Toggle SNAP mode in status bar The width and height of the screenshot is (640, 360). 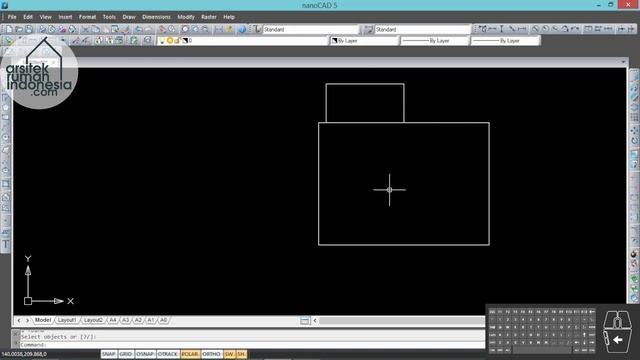click(109, 354)
